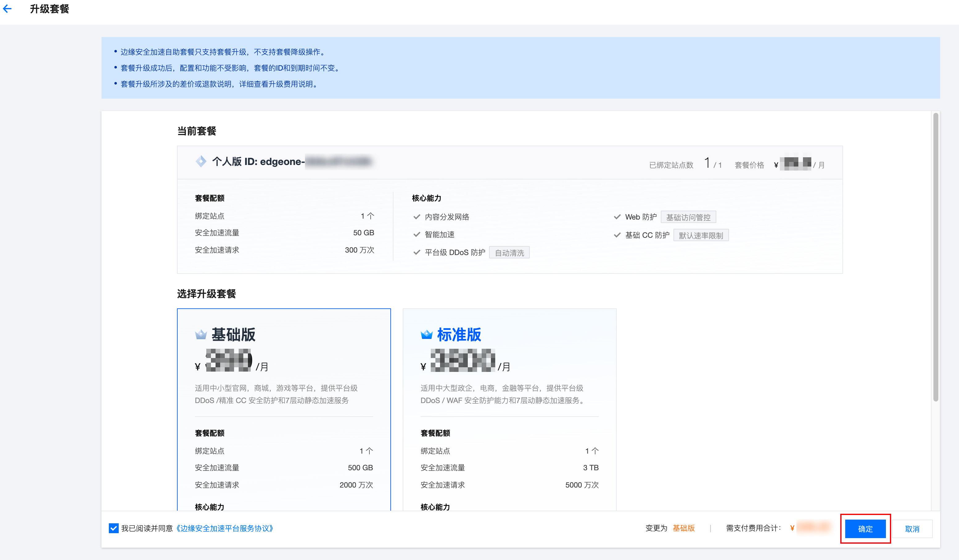959x560 pixels.
Task: Go back using the top-left arrow
Action: 7,9
